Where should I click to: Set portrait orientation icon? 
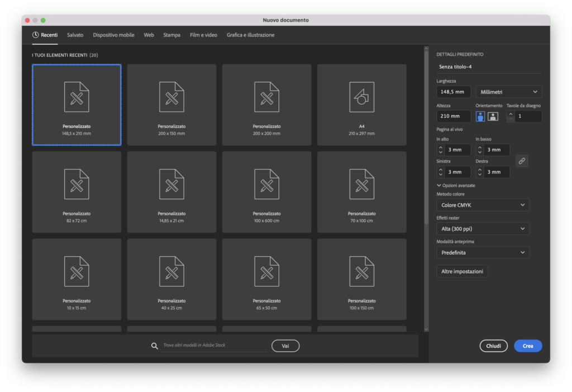tap(480, 116)
